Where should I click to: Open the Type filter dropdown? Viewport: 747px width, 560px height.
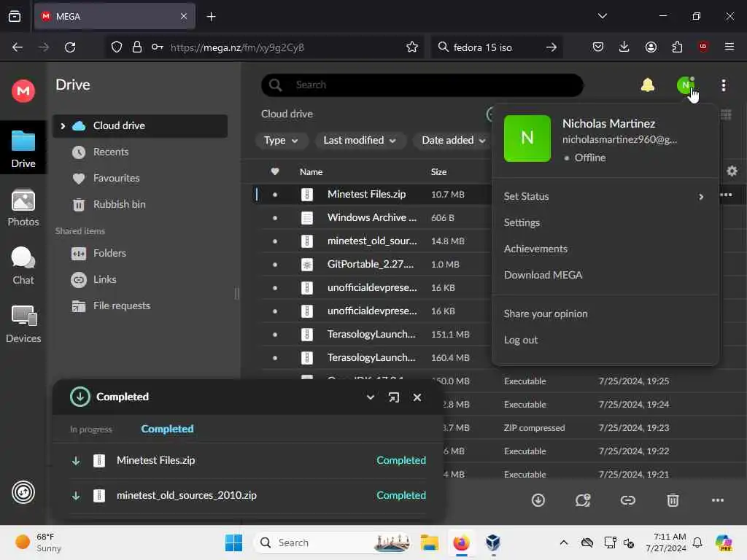click(281, 141)
